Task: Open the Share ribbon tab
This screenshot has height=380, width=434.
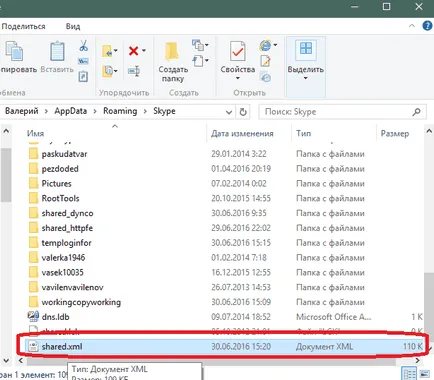Action: click(x=23, y=26)
